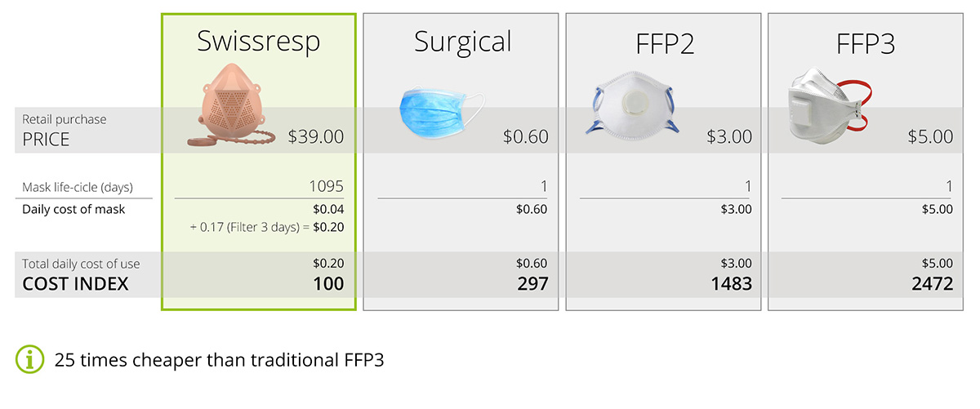The width and height of the screenshot is (980, 409).
Task: Click the text 25 times cheaper than traditional FFP3
Action: (219, 360)
